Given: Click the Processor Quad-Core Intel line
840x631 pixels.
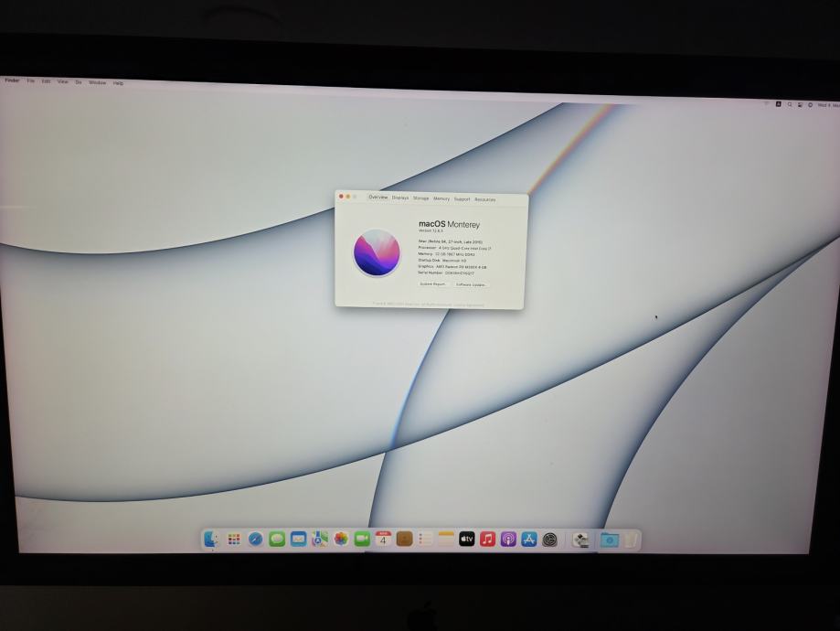Looking at the screenshot, I should click(454, 248).
